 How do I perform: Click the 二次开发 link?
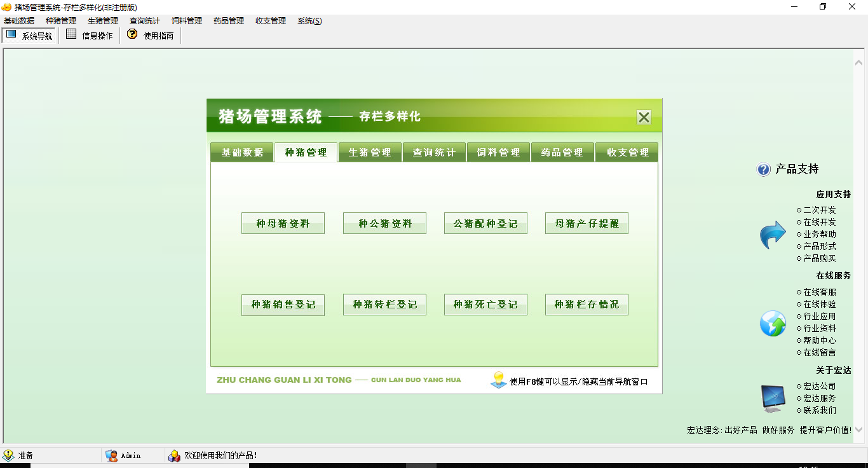pyautogui.click(x=819, y=210)
